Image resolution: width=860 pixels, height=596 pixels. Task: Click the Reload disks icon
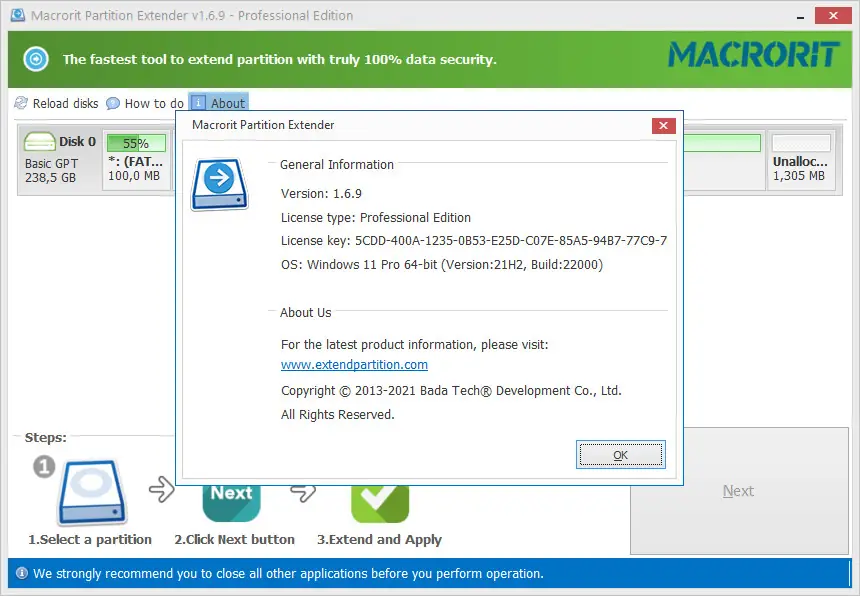pyautogui.click(x=21, y=103)
